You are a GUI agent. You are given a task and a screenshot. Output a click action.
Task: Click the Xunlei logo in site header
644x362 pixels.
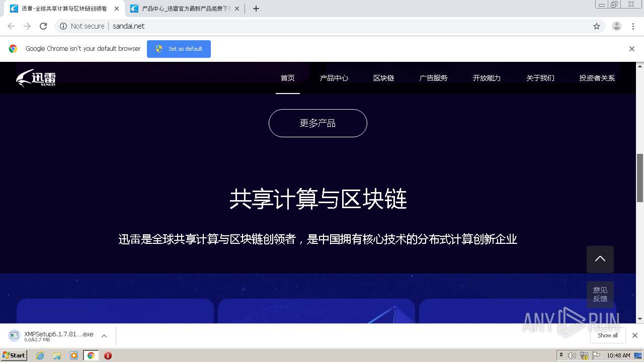click(x=36, y=78)
